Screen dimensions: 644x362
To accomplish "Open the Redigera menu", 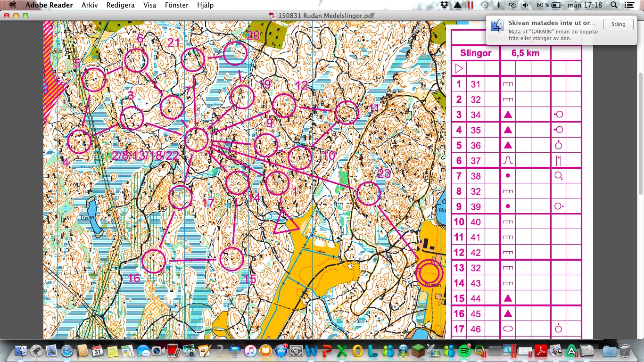I will [x=120, y=5].
